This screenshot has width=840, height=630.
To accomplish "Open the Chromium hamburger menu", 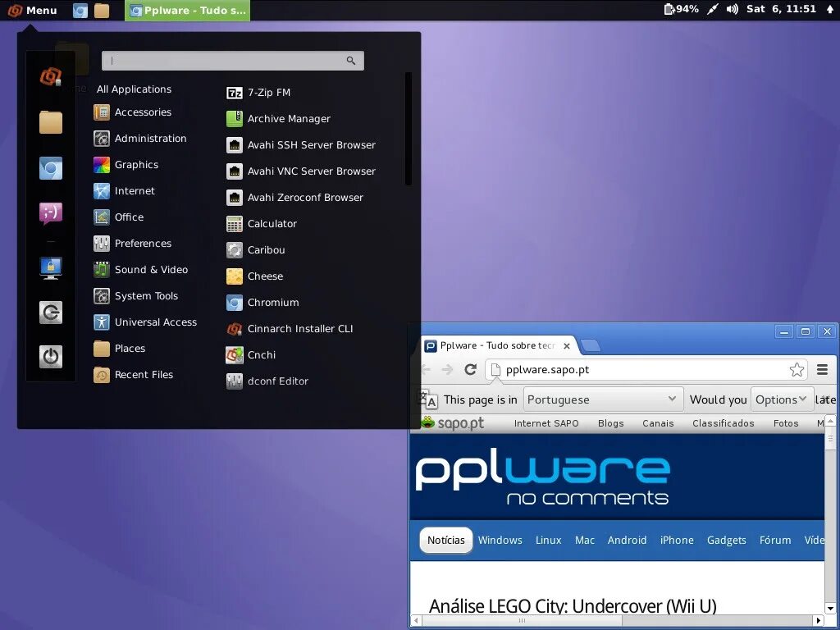I will point(822,369).
